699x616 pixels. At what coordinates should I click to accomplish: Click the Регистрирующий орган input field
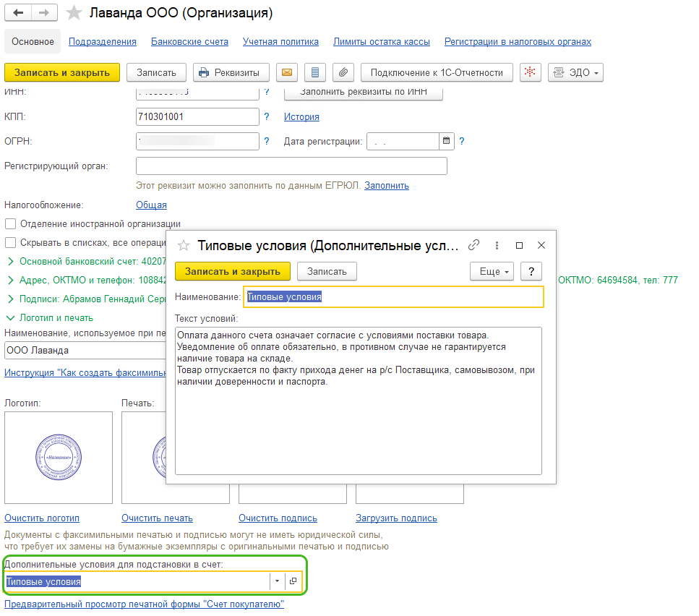pyautogui.click(x=291, y=166)
